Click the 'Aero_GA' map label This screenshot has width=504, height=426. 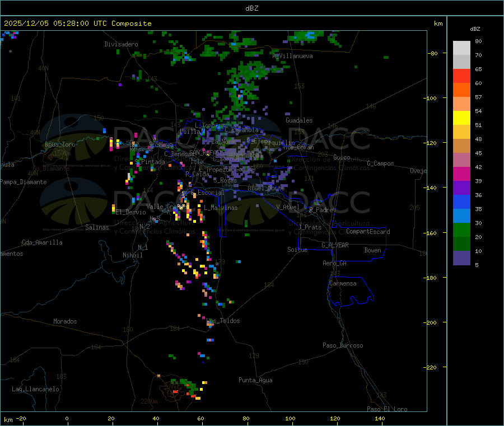point(335,263)
